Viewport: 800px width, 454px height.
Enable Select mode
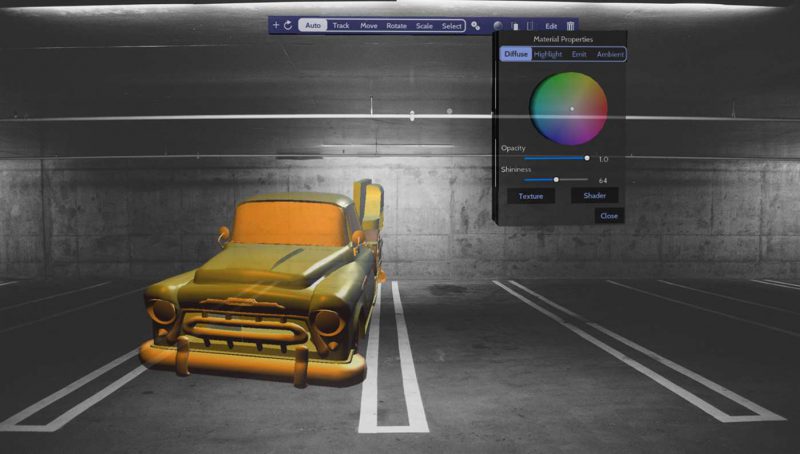(452, 25)
